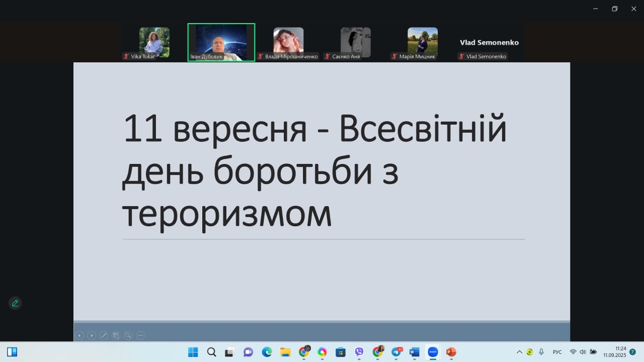Open Telegram from the taskbar
Image resolution: width=644 pixels, height=362 pixels.
[396, 352]
